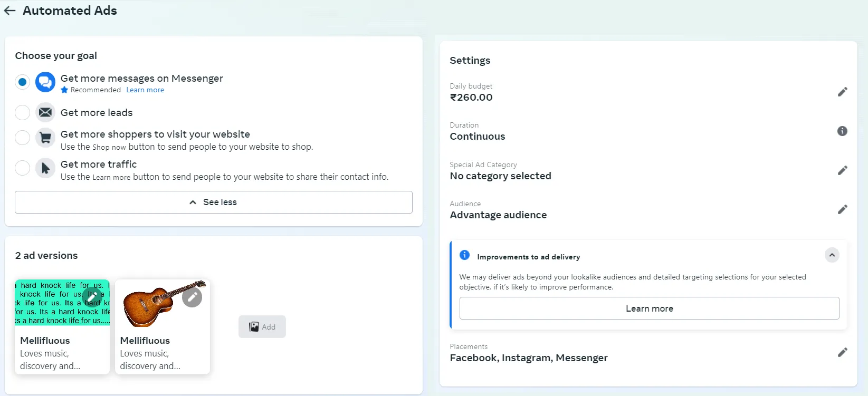The image size is (868, 396).
Task: Edit the guitar ad version via pencil
Action: pyautogui.click(x=192, y=297)
